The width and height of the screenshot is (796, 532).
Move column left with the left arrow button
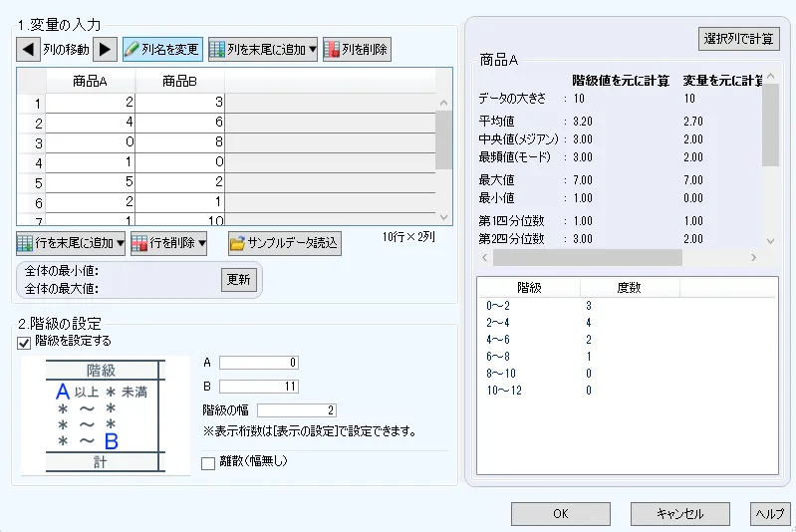pos(29,49)
